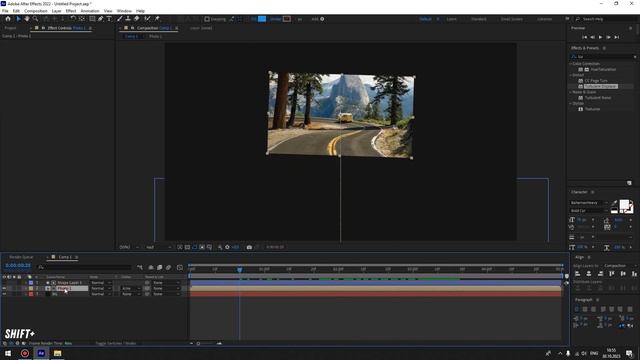Select the Hand tool
Image resolution: width=640 pixels, height=360 pixels.
pos(27,19)
